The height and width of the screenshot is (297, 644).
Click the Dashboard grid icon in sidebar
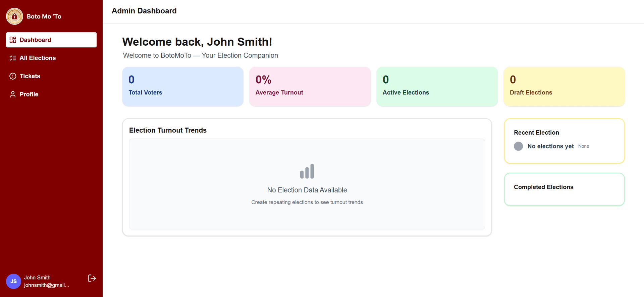pos(13,40)
